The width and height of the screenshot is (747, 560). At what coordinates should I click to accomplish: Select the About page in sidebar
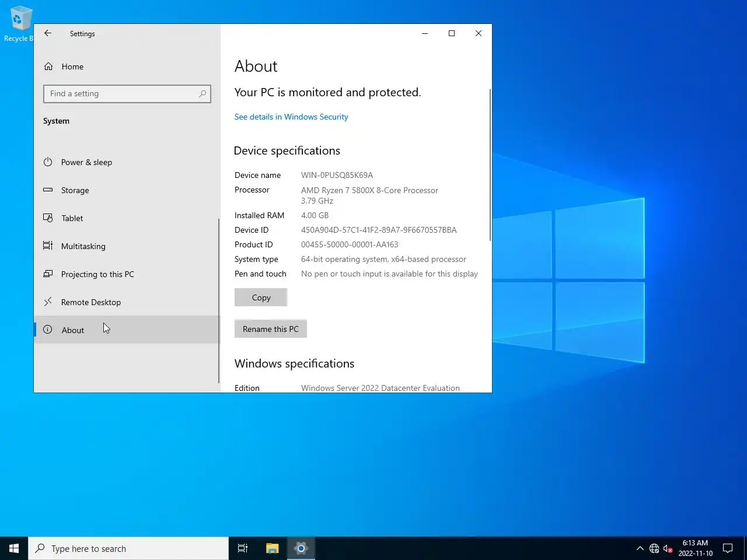127,330
